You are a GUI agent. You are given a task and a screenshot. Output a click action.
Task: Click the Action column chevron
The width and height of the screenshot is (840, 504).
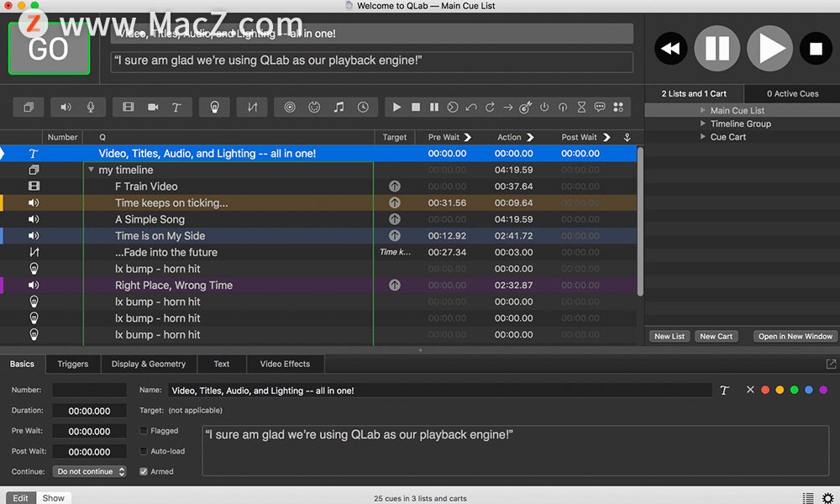point(530,137)
